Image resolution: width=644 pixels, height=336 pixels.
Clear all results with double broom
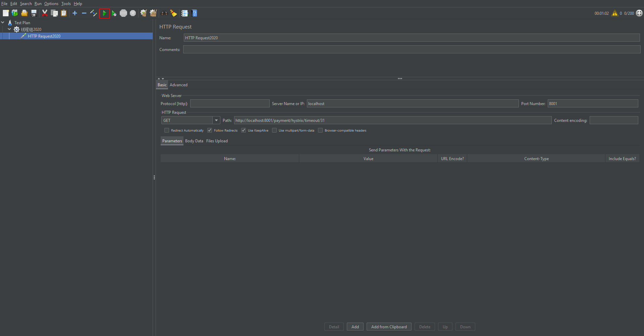pyautogui.click(x=153, y=13)
